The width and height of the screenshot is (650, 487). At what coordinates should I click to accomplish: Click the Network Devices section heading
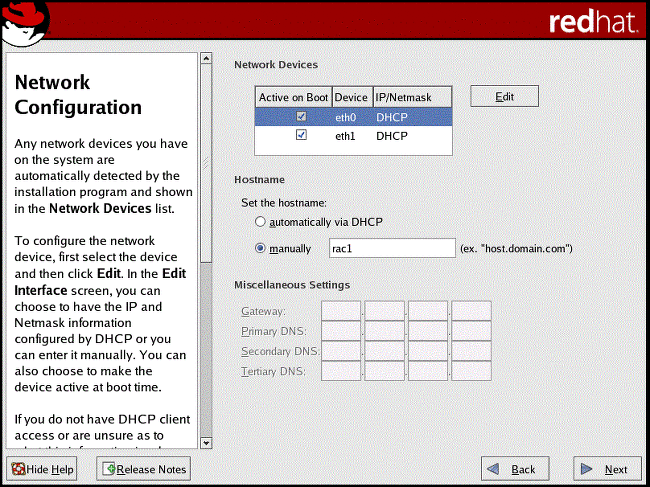(276, 65)
